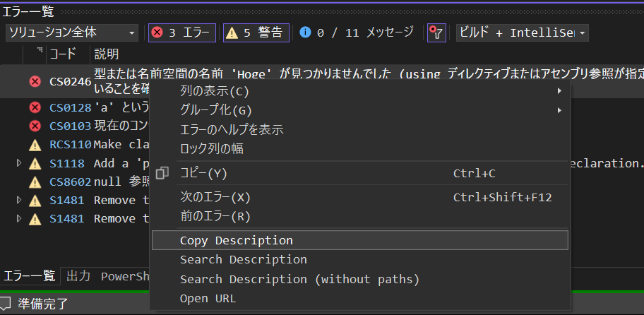
Task: Switch to the エラー一覧 bottom tab
Action: point(29,276)
